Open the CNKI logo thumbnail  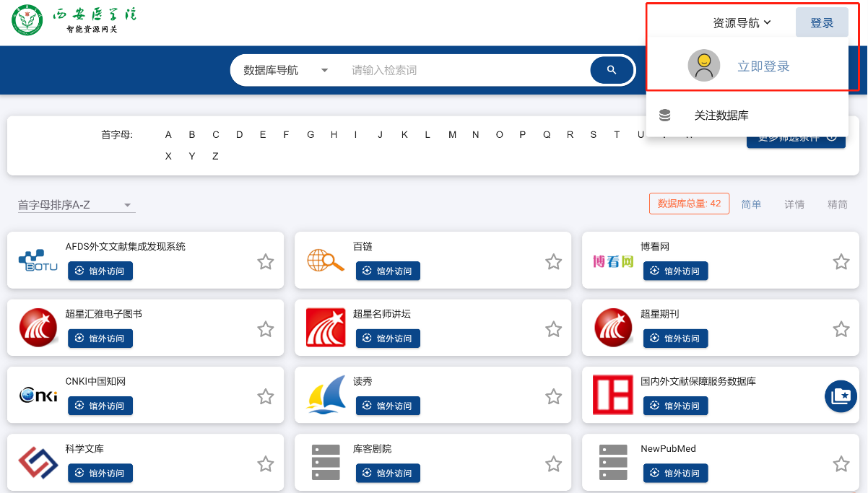tap(38, 396)
